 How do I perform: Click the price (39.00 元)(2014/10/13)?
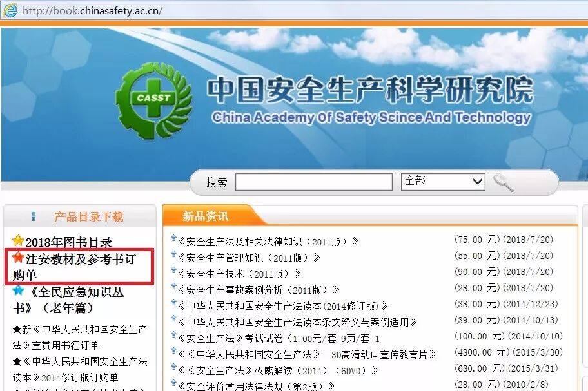[x=506, y=320]
